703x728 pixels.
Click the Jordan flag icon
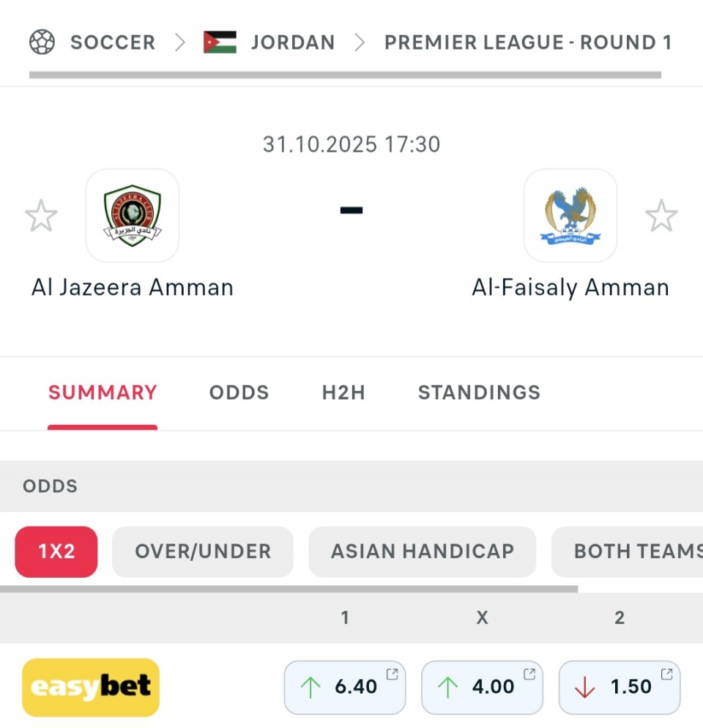220,42
